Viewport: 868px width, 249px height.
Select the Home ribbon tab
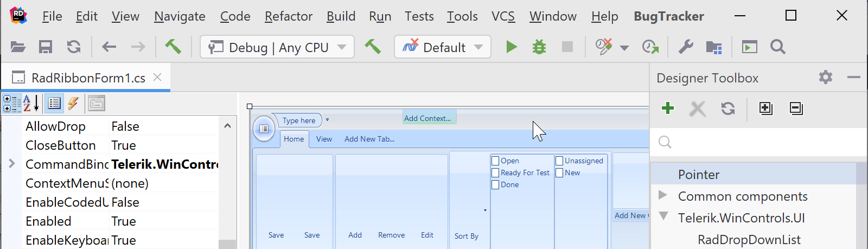coord(293,139)
